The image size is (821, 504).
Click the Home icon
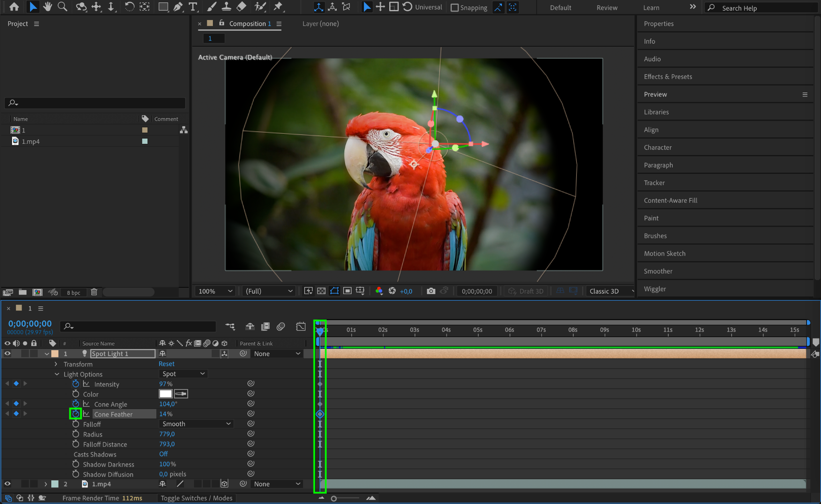[14, 7]
